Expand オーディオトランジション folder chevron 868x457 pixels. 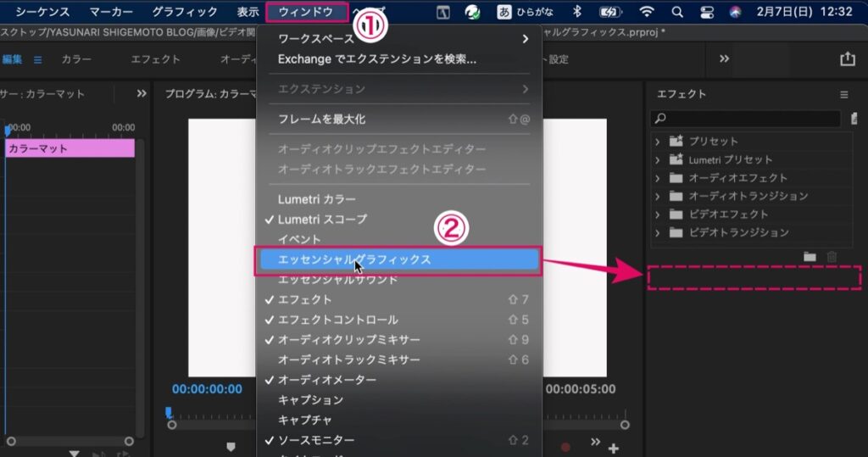coord(657,197)
